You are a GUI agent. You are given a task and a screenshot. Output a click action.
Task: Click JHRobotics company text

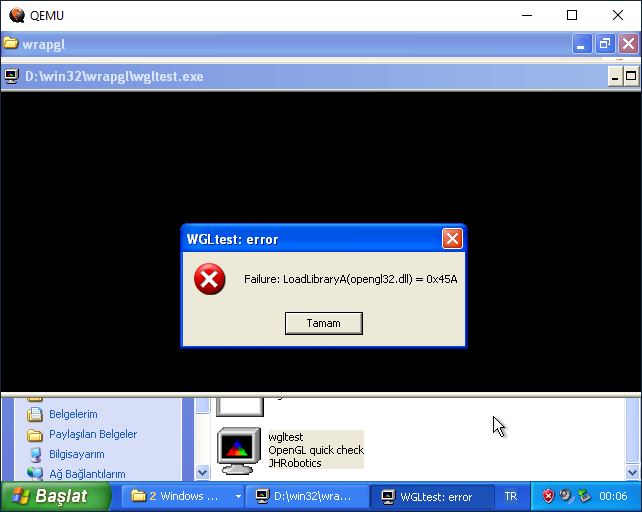[x=295, y=463]
